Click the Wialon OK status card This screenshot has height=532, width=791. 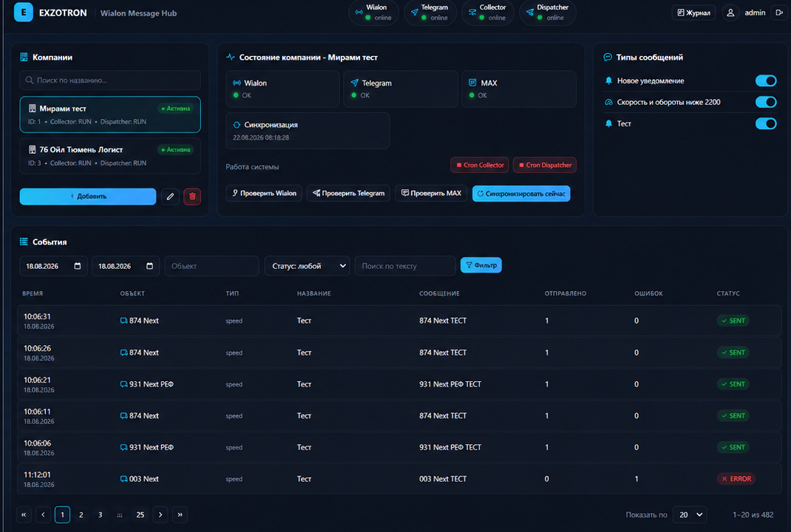(x=282, y=89)
